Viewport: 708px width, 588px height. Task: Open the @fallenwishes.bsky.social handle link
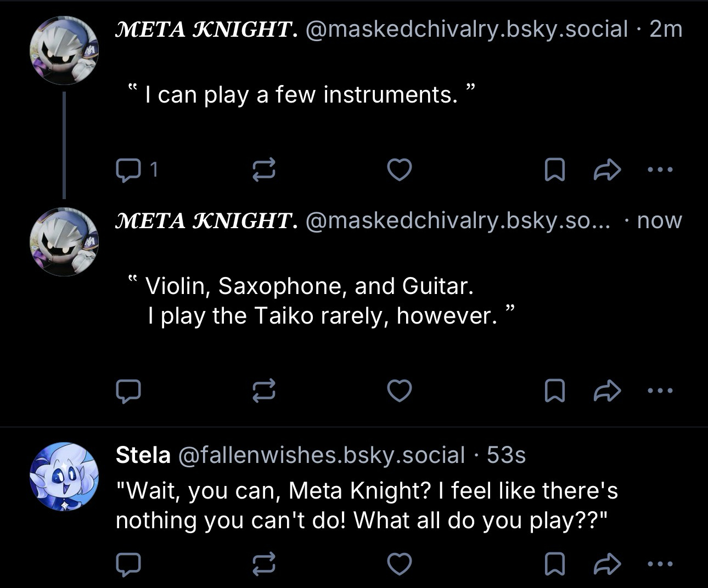coord(321,455)
